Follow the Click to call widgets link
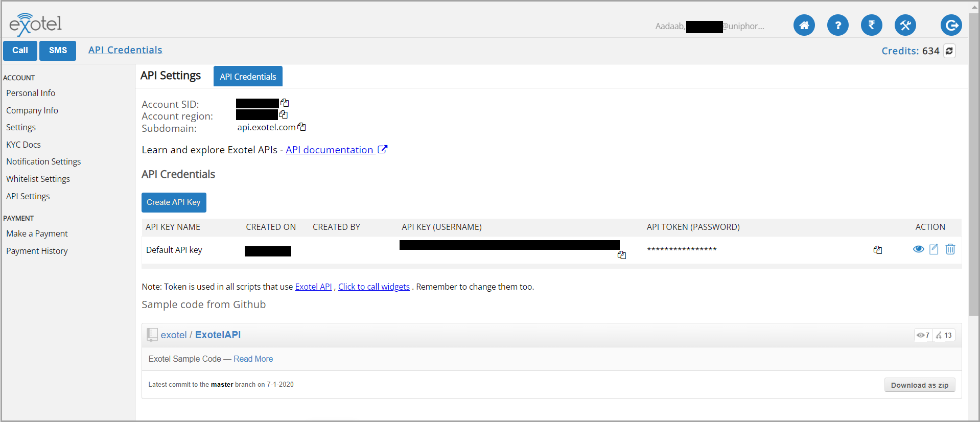The height and width of the screenshot is (422, 980). click(x=374, y=287)
